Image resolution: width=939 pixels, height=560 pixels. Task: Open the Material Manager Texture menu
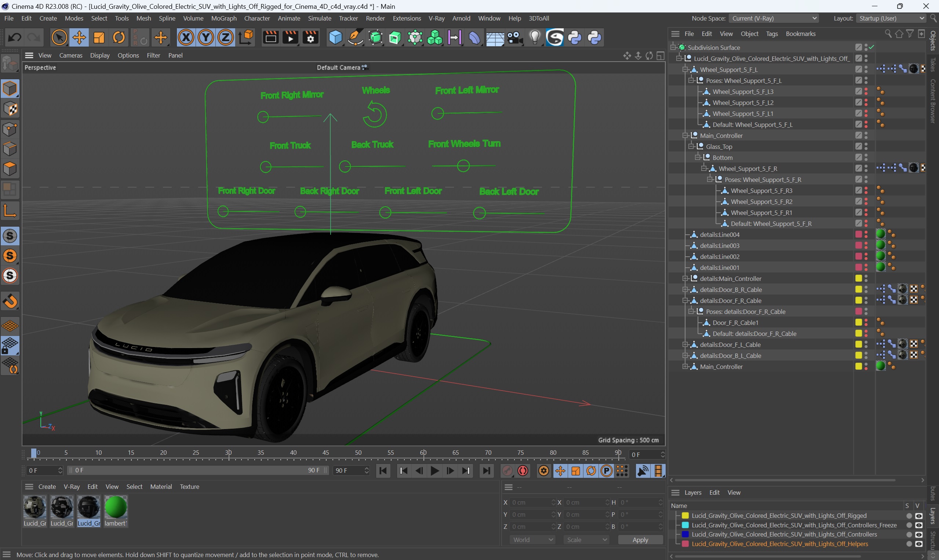189,486
